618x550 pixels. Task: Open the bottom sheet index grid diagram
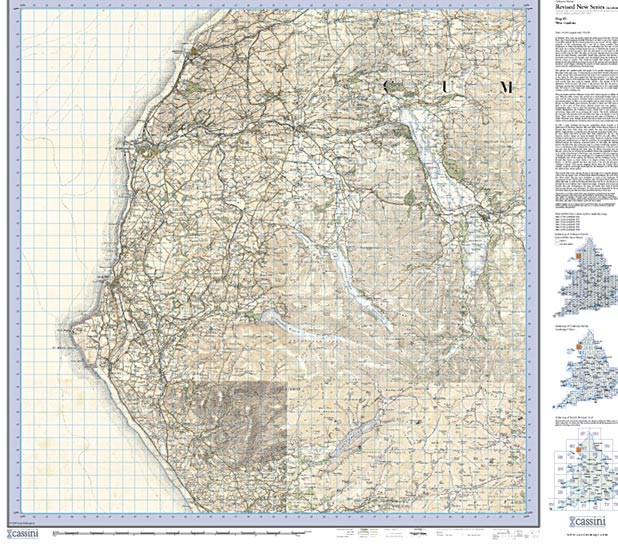[x=584, y=470]
